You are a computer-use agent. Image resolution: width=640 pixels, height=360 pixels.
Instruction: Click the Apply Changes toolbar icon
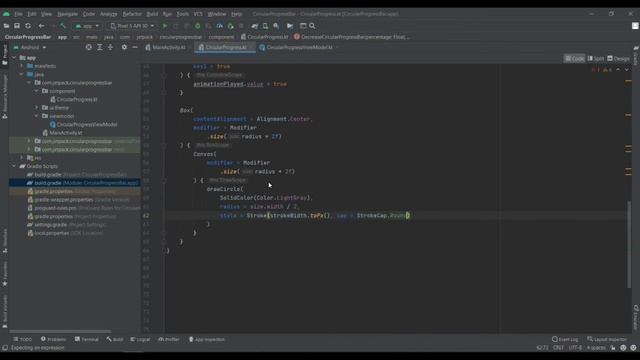click(176, 26)
